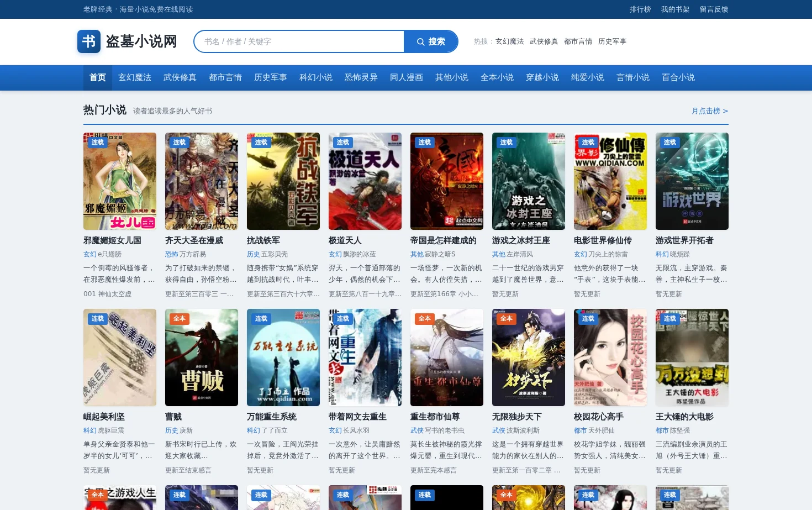Open the 言情小说 nav category
This screenshot has width=812, height=510.
click(633, 78)
